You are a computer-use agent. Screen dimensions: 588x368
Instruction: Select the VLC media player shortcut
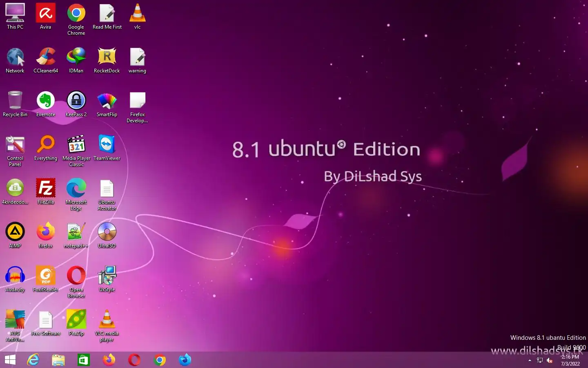click(107, 326)
